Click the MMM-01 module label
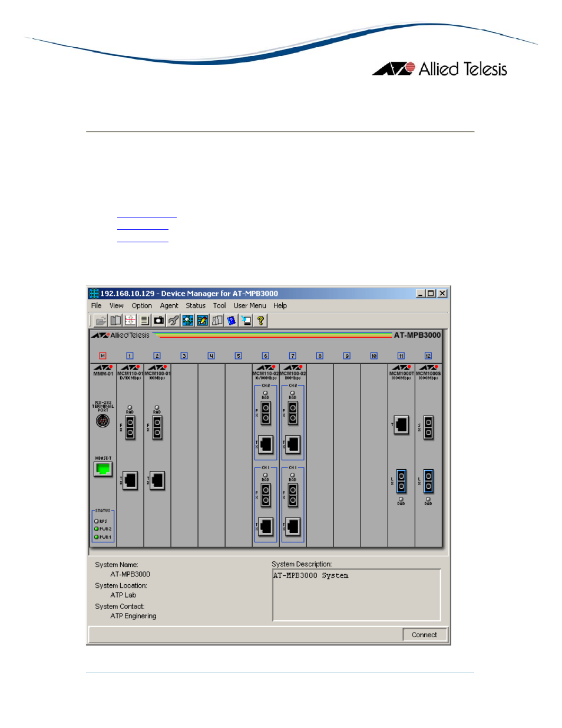The height and width of the screenshot is (728, 562). coord(103,374)
